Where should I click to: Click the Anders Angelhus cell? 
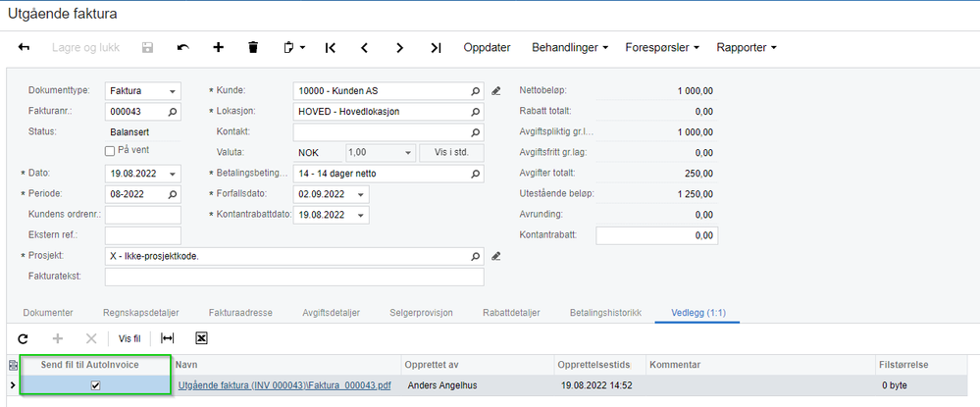pyautogui.click(x=478, y=385)
